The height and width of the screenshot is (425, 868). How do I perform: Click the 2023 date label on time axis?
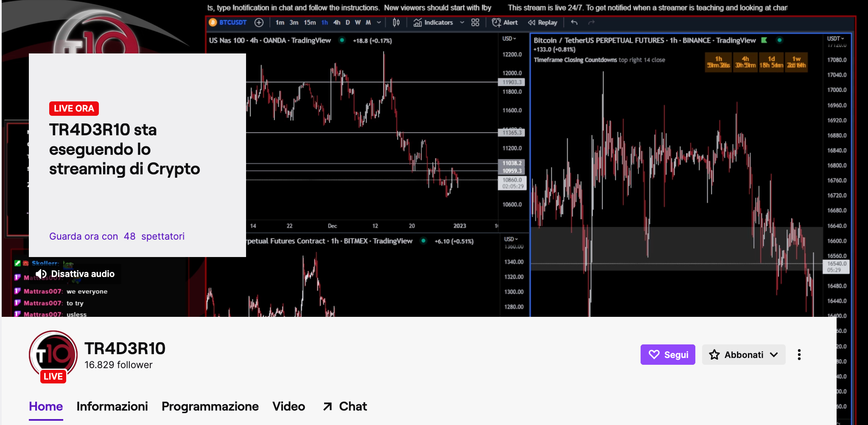pyautogui.click(x=459, y=226)
